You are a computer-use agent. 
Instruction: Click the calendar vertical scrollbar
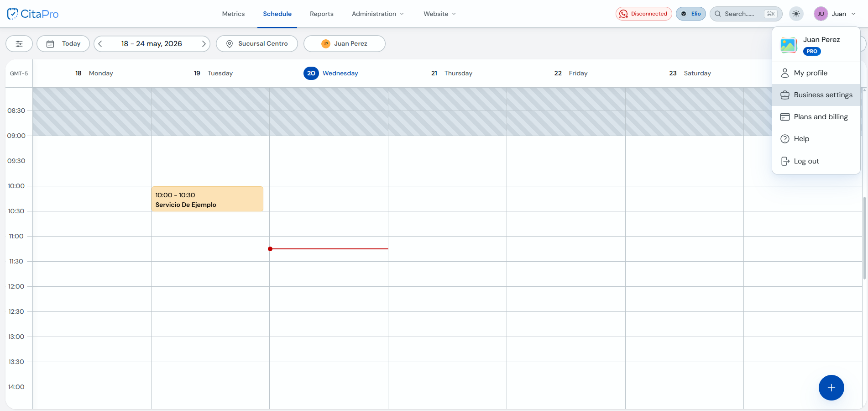pos(864,237)
